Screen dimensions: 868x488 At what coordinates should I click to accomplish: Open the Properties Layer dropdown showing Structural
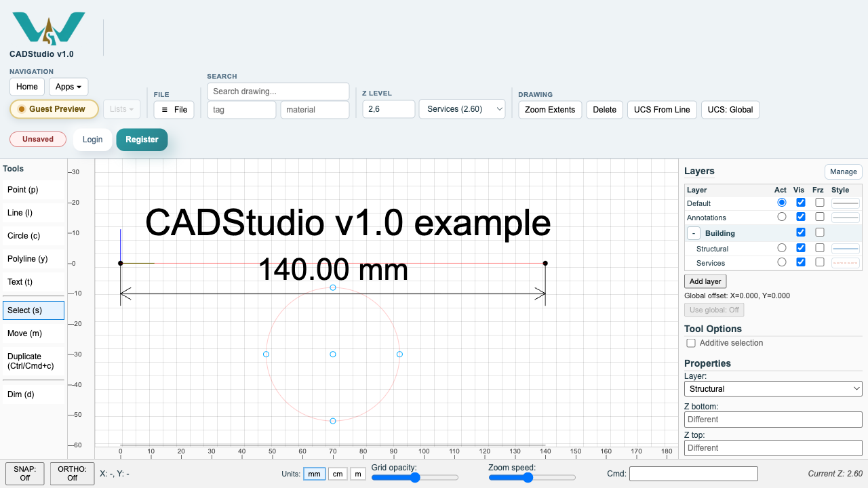(x=773, y=389)
